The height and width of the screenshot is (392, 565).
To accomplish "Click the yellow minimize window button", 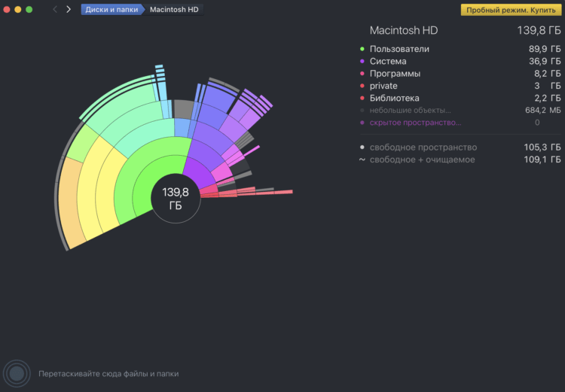I will tap(18, 10).
